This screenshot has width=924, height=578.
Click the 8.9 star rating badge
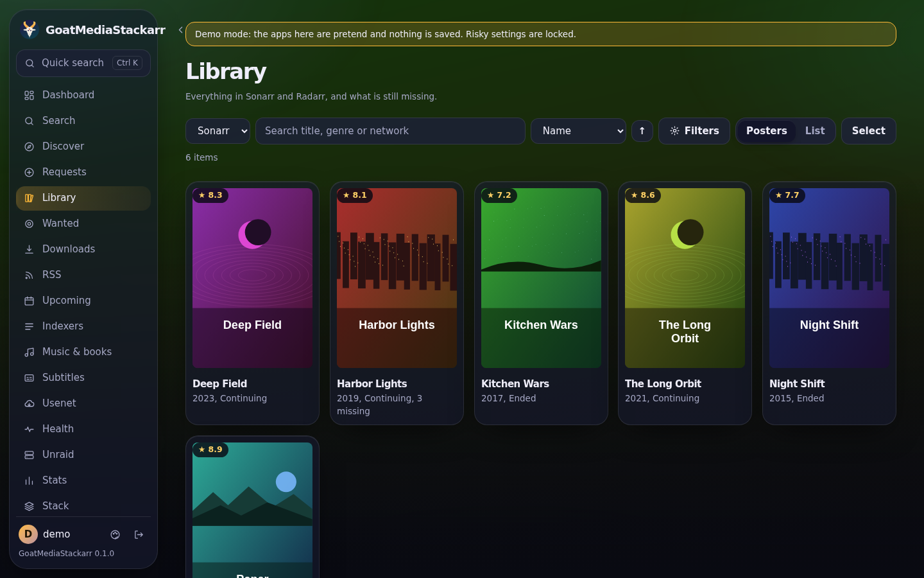point(210,450)
